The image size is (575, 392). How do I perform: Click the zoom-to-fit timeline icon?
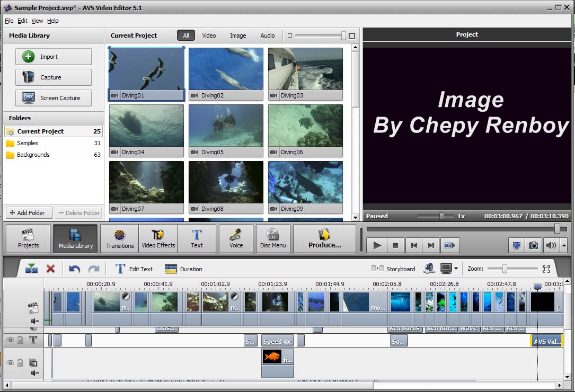coord(546,269)
